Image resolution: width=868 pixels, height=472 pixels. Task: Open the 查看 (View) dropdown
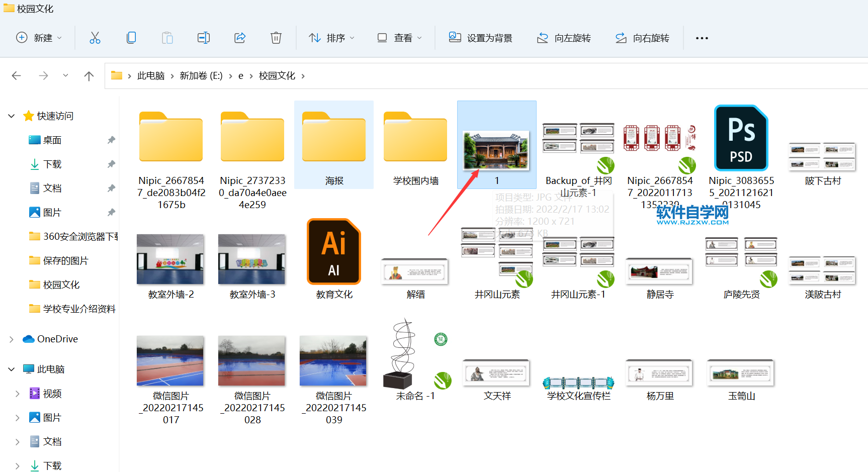click(x=400, y=38)
